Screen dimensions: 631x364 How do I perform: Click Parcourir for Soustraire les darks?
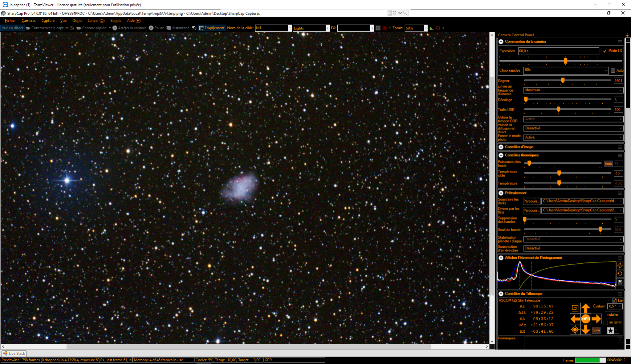531,201
